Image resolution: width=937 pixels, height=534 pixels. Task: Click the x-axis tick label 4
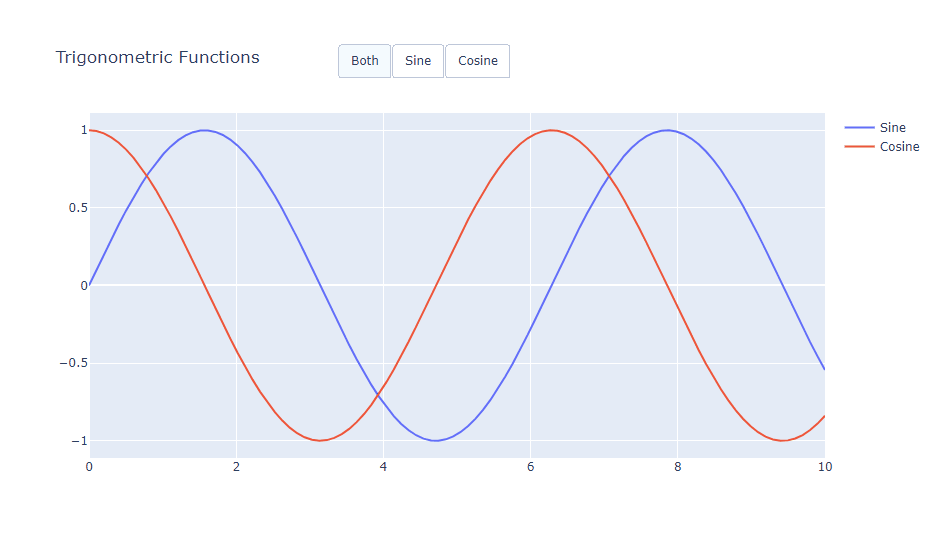pos(383,467)
